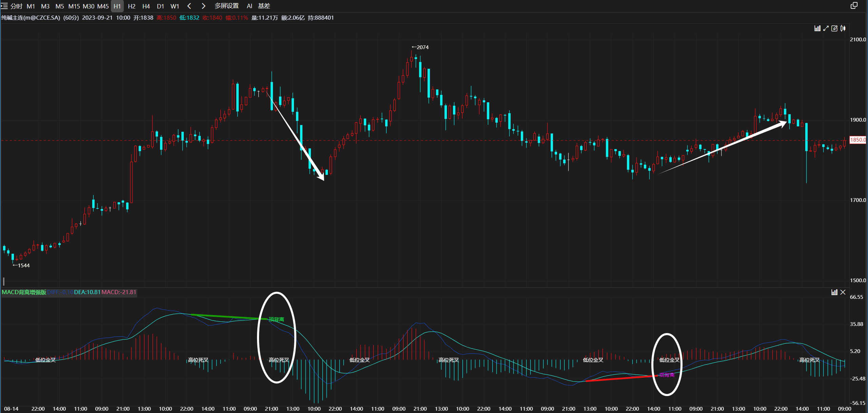The image size is (868, 413).
Task: Open 多屏设置 multi-screen settings
Action: 226,6
